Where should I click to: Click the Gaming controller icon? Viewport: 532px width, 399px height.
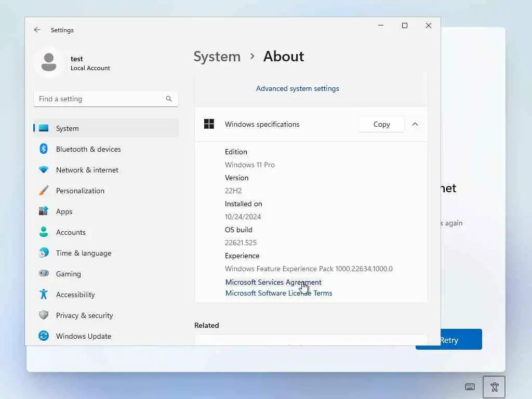point(44,273)
